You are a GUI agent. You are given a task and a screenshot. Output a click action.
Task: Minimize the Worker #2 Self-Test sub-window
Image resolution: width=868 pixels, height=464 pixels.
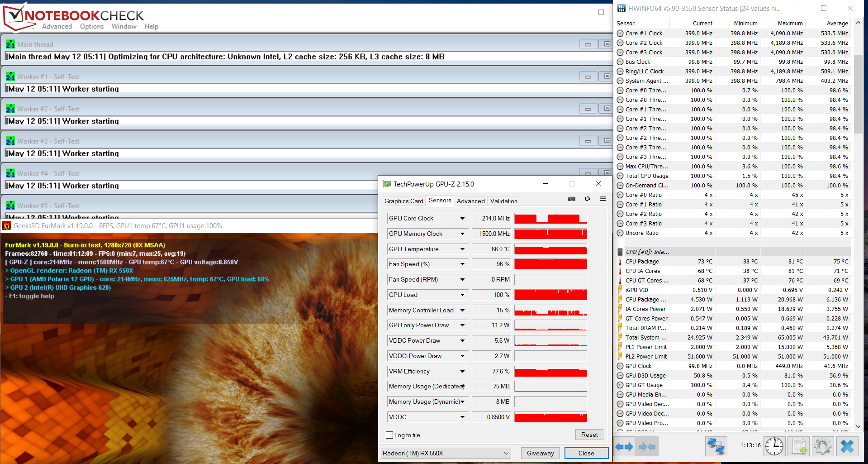588,109
